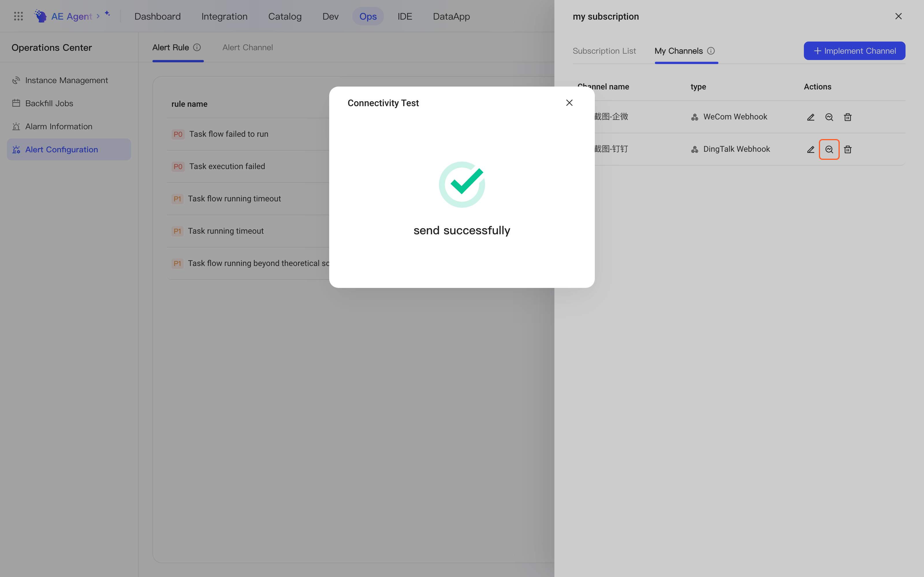Screen dimensions: 924x577
Task: Delete the DingTalk Webhook channel
Action: tap(848, 150)
